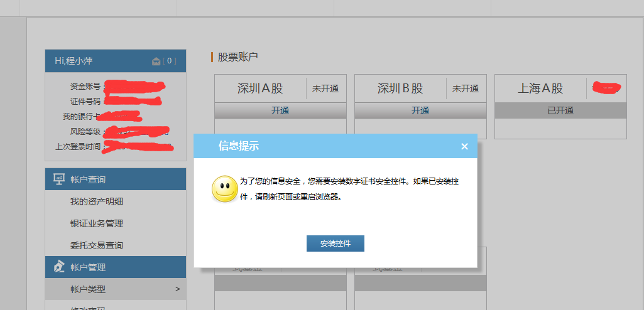Click the pen icon beside 帐户管理

click(x=59, y=267)
